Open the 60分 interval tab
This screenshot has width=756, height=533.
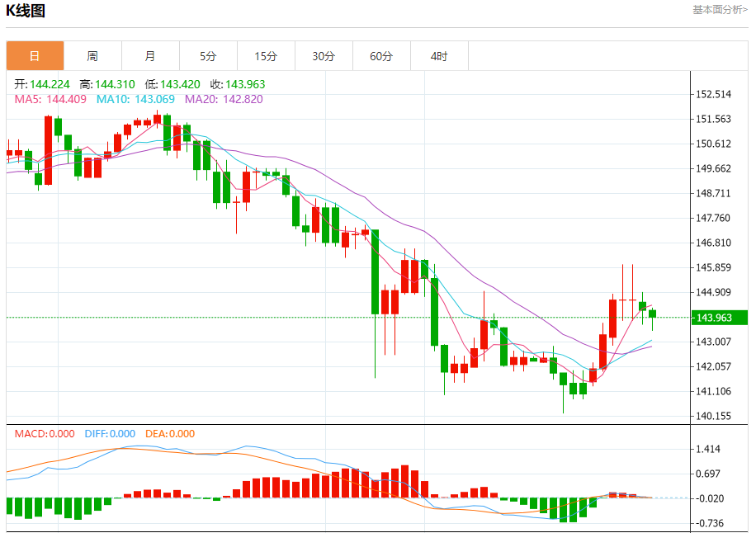[x=381, y=56]
